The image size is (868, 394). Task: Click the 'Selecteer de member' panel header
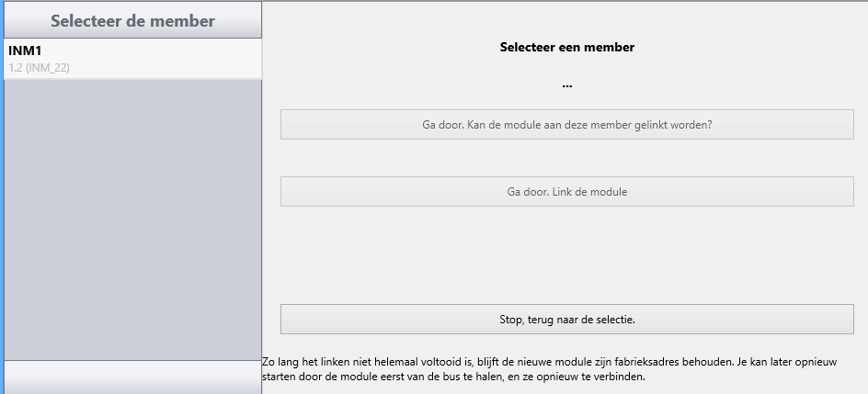132,20
